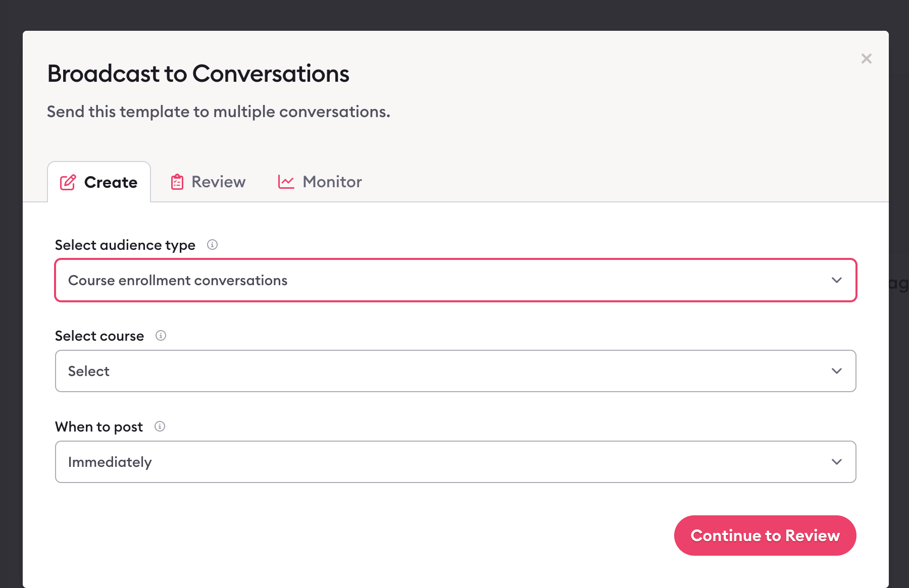The image size is (909, 588).
Task: Open the Monitor tab
Action: click(x=320, y=182)
